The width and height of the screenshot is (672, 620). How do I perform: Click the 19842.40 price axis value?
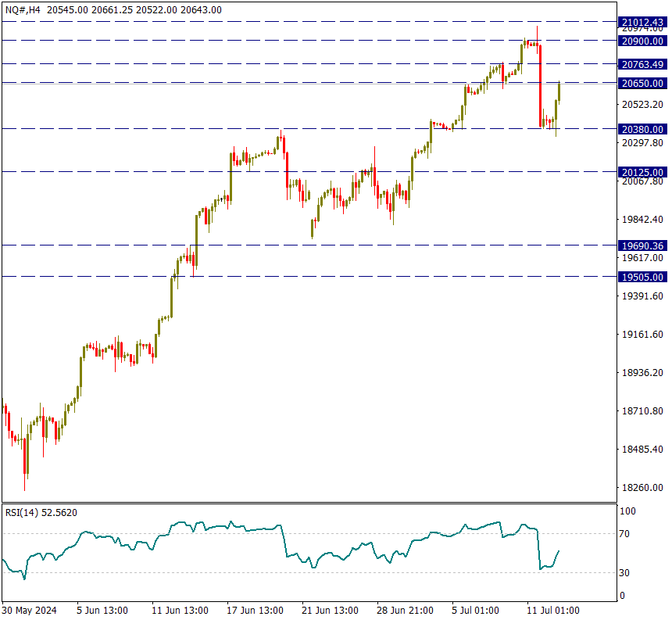(642, 220)
